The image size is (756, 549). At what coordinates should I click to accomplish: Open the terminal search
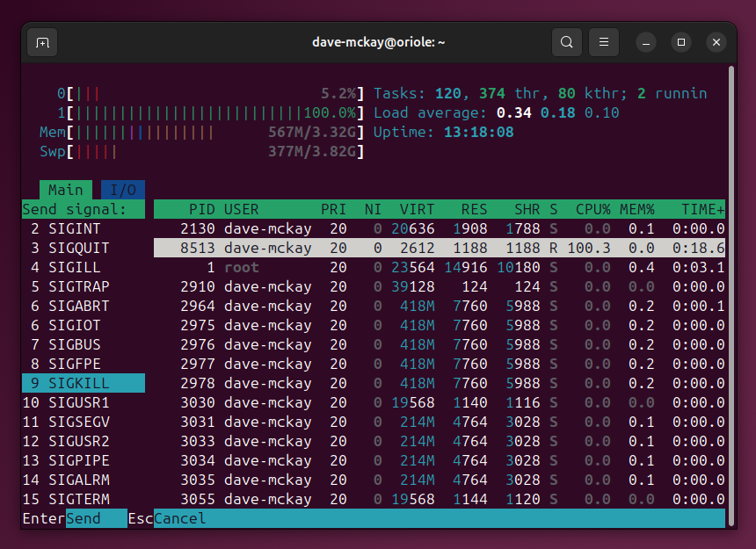(566, 42)
